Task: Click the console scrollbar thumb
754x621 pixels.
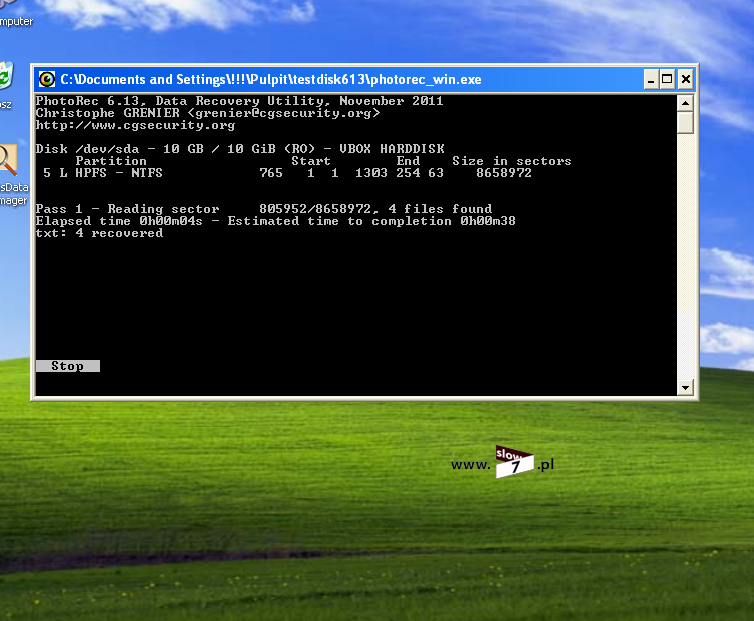Action: pyautogui.click(x=685, y=123)
